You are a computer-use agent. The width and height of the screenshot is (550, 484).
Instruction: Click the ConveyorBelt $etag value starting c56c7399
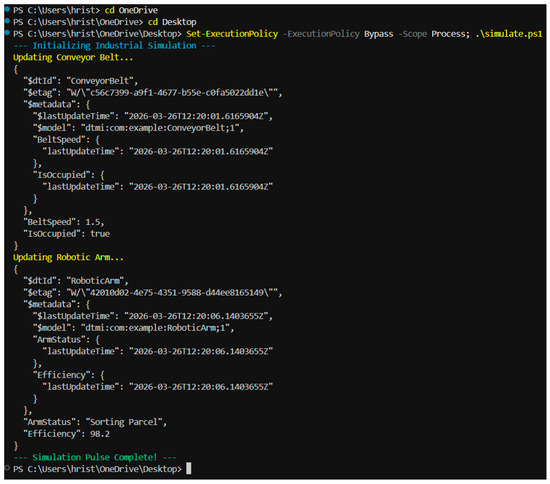click(x=174, y=93)
